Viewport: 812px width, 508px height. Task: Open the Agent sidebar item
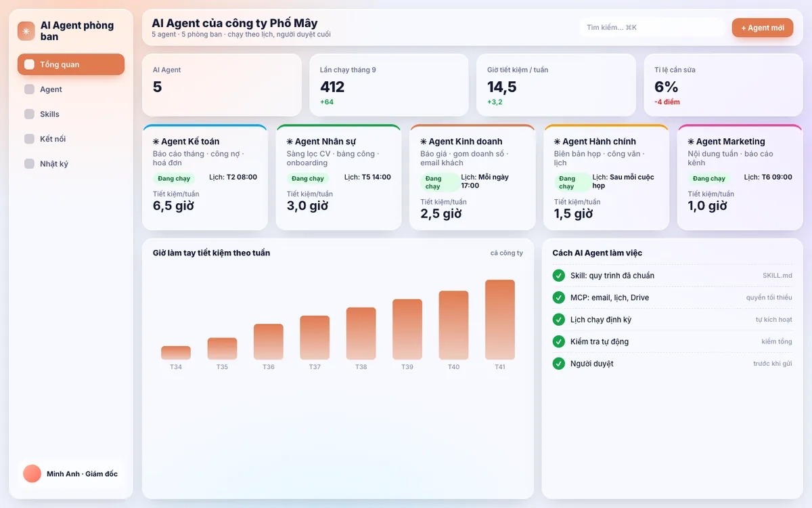[71, 89]
